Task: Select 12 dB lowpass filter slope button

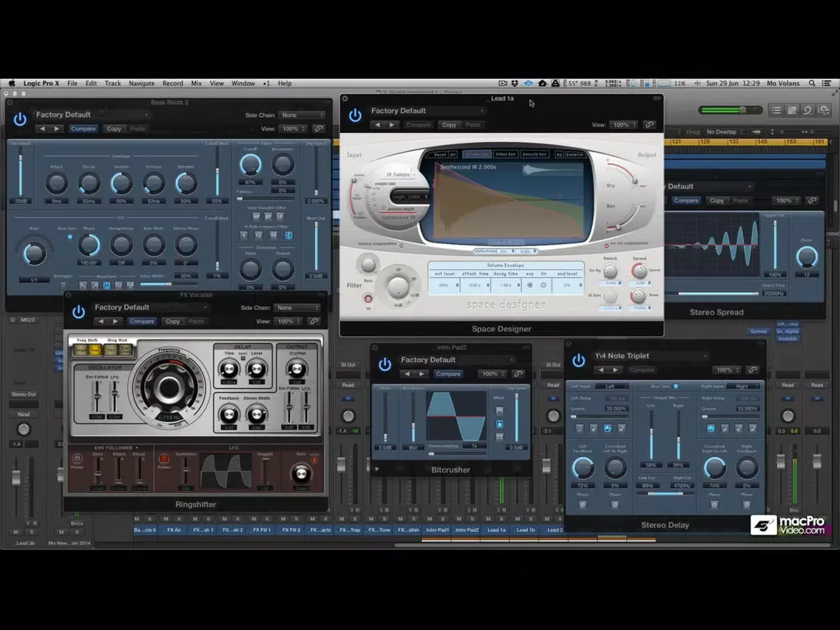Action: click(258, 235)
